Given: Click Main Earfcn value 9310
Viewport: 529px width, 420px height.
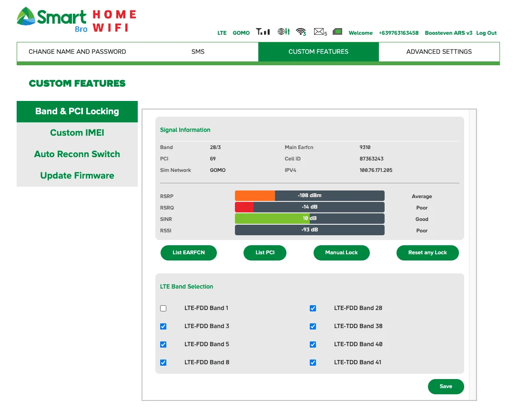Looking at the screenshot, I should (365, 147).
